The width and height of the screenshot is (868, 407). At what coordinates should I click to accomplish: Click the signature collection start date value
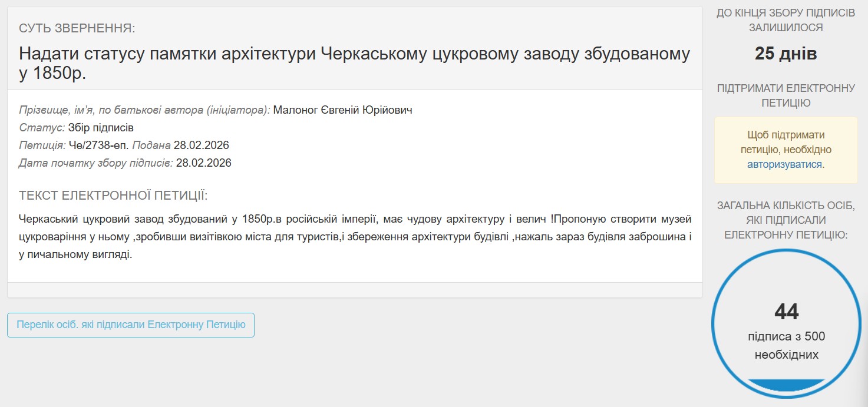pos(203,163)
